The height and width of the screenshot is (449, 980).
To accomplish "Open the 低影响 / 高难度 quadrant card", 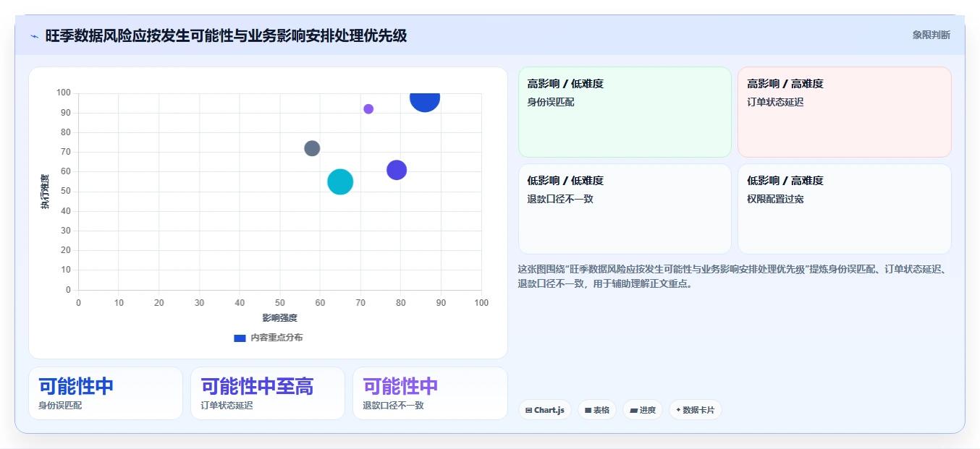I will [x=844, y=209].
